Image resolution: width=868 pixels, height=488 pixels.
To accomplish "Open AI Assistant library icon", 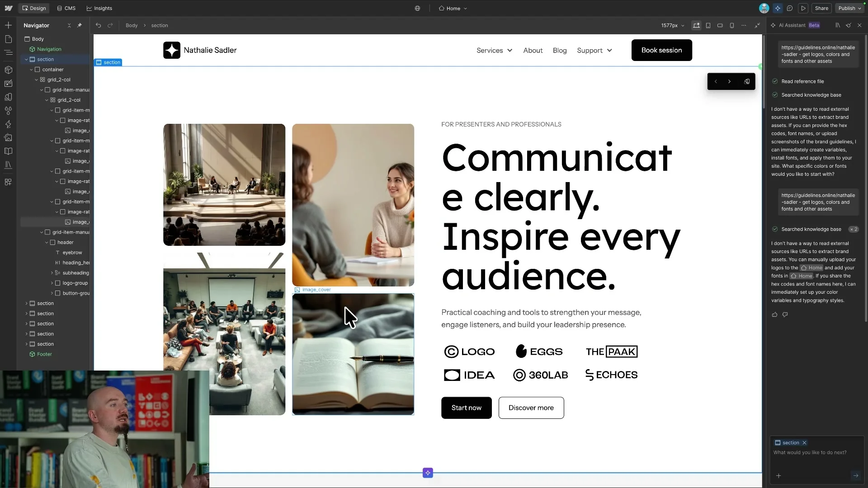I will click(x=838, y=25).
